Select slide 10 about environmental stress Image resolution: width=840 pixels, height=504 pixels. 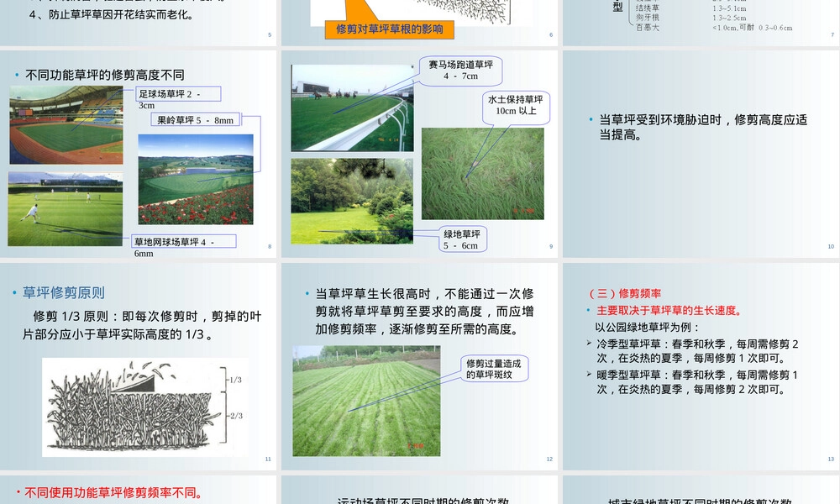(x=701, y=154)
